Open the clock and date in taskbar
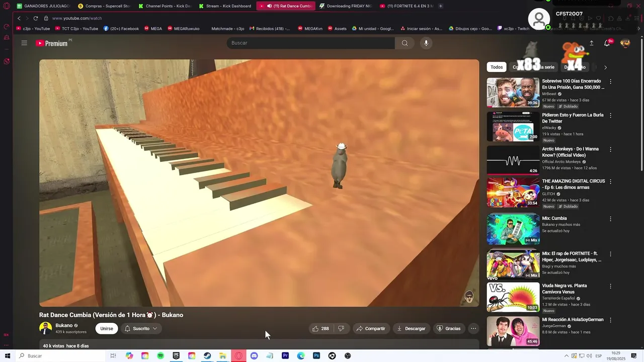The image size is (644, 362). [616, 356]
